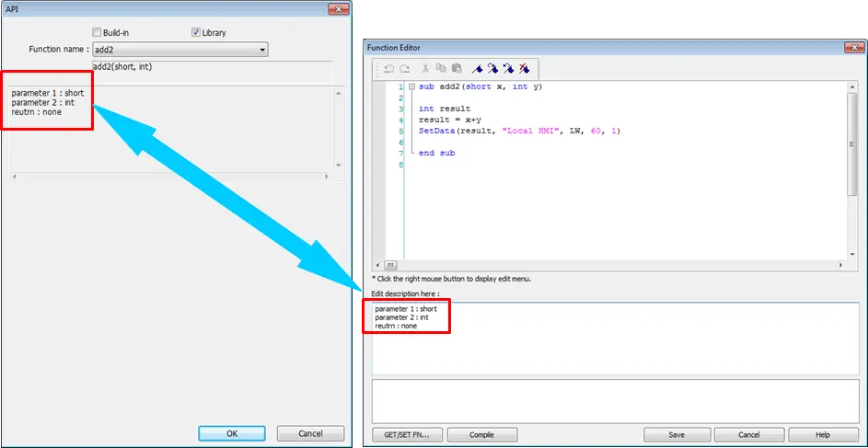
Task: Click the Compile button
Action: (x=482, y=435)
